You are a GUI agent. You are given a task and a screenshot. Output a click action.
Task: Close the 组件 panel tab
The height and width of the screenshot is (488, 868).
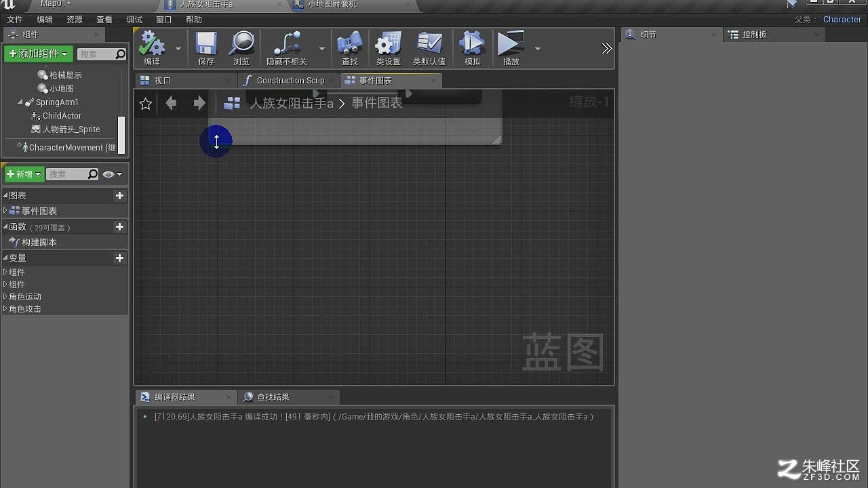click(x=96, y=35)
